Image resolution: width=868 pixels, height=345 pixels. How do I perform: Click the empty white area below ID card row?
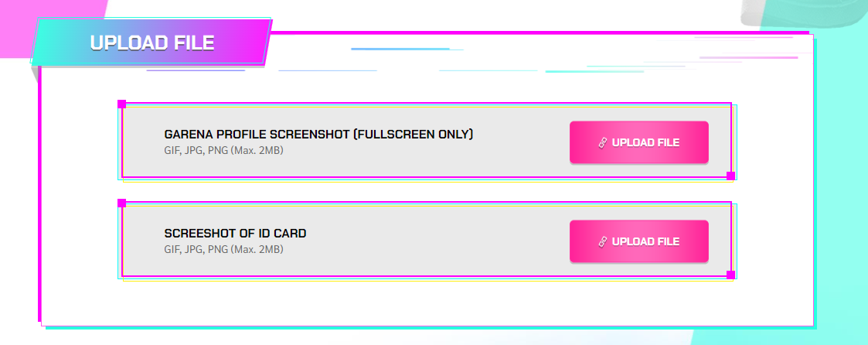pyautogui.click(x=426, y=303)
